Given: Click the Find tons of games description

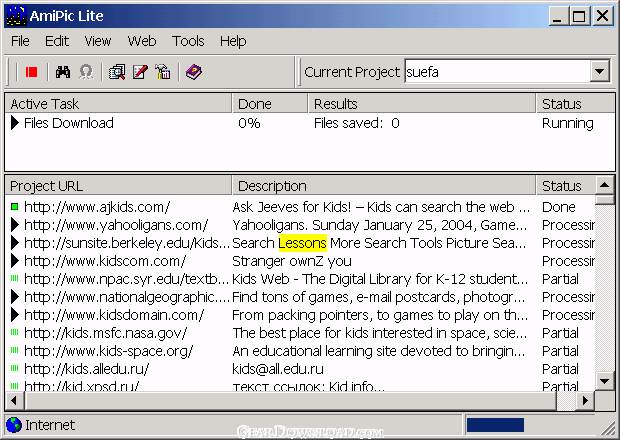Looking at the screenshot, I should 379,297.
